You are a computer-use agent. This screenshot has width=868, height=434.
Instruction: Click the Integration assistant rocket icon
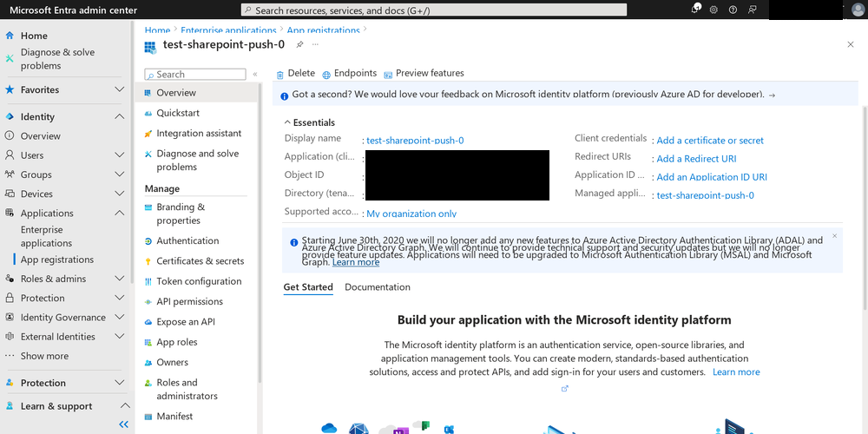pos(148,134)
